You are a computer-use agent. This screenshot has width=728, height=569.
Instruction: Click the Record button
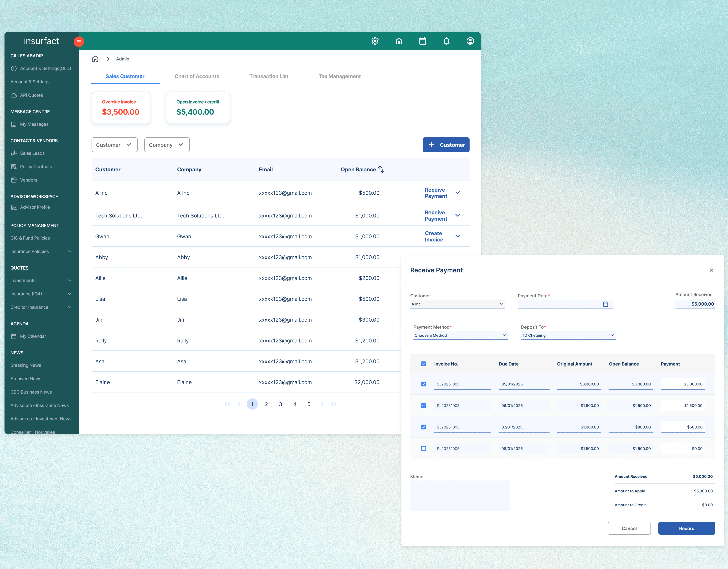pyautogui.click(x=686, y=528)
